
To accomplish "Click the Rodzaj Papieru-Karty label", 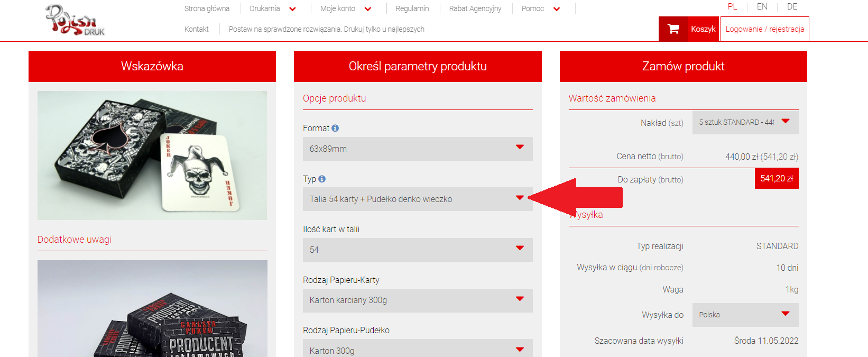I will click(x=341, y=280).
